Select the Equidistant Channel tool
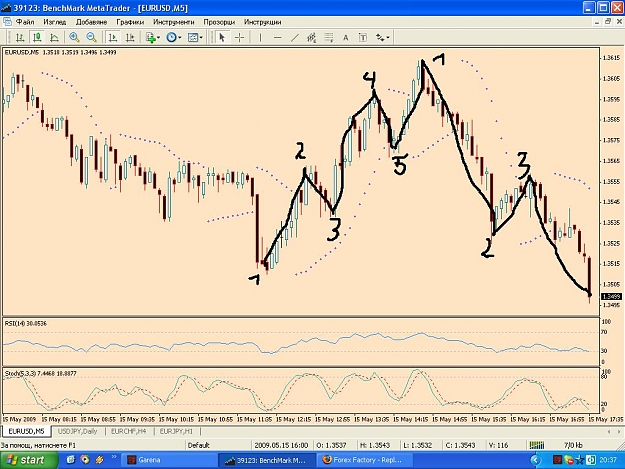This screenshot has height=469, width=625. [x=312, y=37]
